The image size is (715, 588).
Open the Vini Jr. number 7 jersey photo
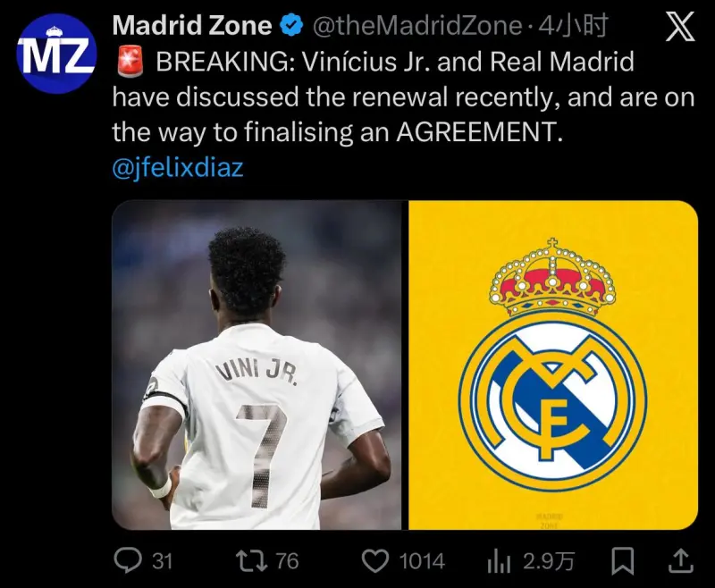pyautogui.click(x=257, y=365)
